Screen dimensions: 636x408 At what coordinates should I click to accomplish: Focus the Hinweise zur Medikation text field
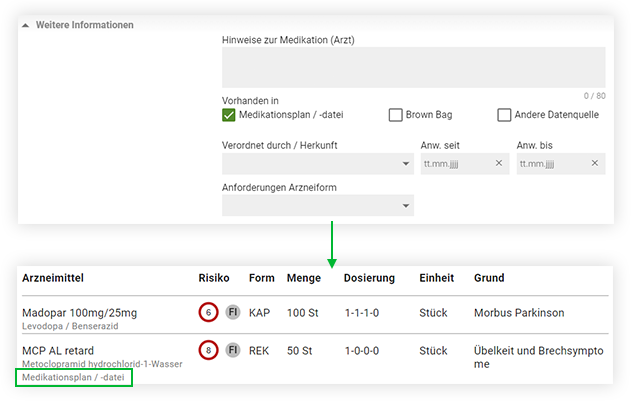click(x=413, y=67)
